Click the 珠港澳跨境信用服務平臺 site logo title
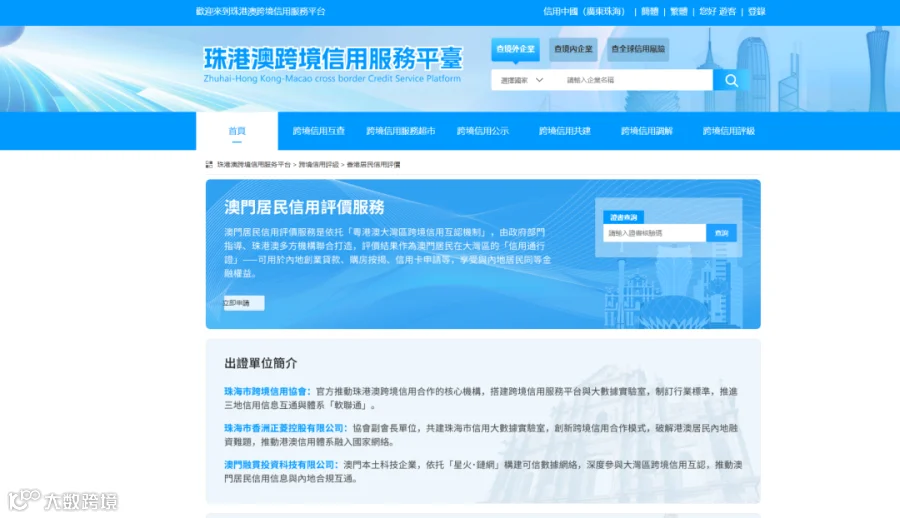 (x=333, y=59)
